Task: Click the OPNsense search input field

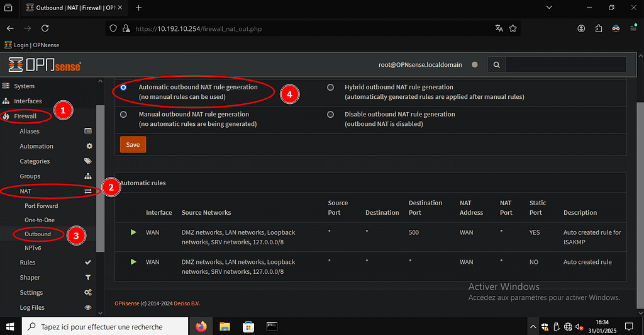Action: coord(565,65)
